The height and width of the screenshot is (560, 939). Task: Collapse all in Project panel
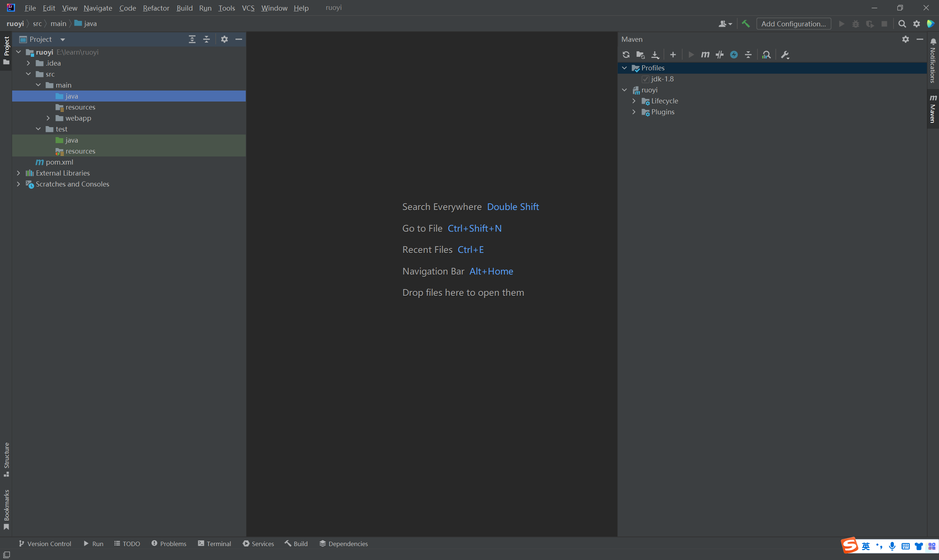[x=207, y=39]
